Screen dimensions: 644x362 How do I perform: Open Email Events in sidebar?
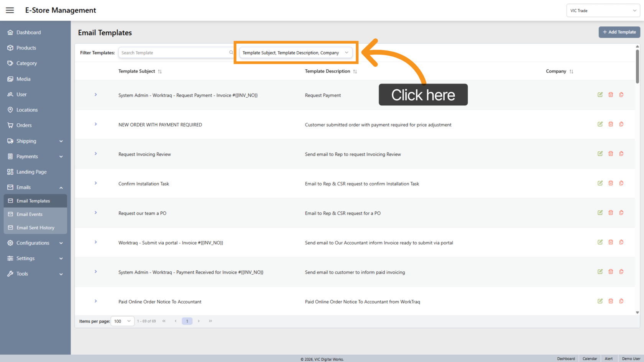[x=30, y=214]
